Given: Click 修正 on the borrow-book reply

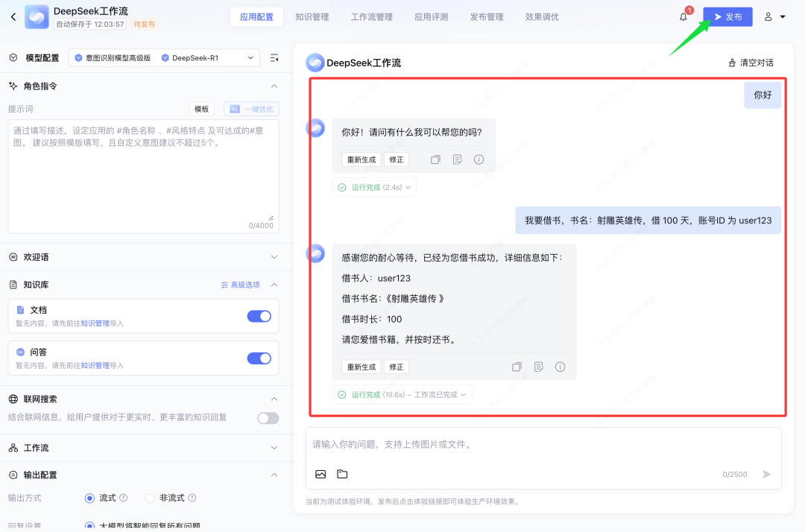Looking at the screenshot, I should (x=397, y=367).
